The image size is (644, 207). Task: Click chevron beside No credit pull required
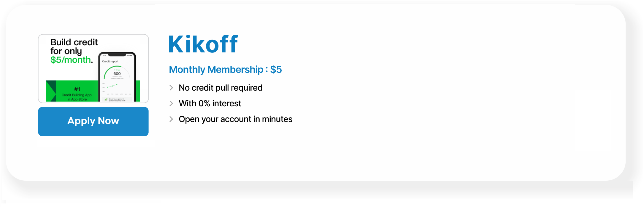click(171, 88)
